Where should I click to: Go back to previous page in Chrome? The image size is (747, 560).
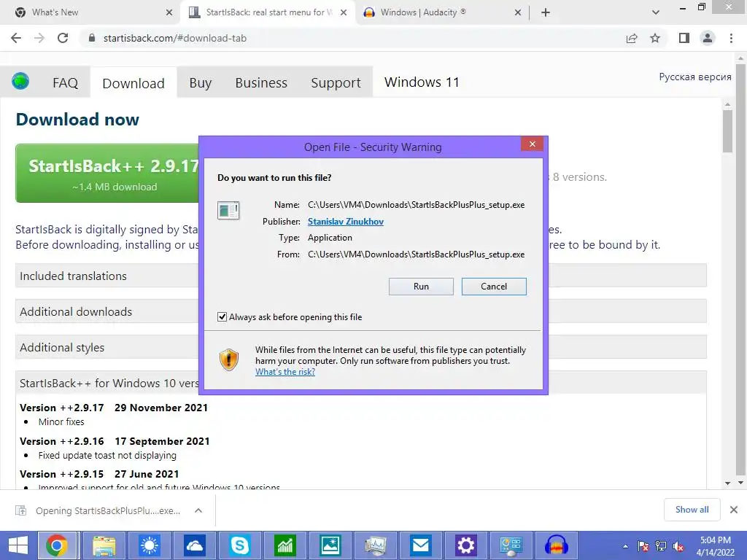point(16,38)
